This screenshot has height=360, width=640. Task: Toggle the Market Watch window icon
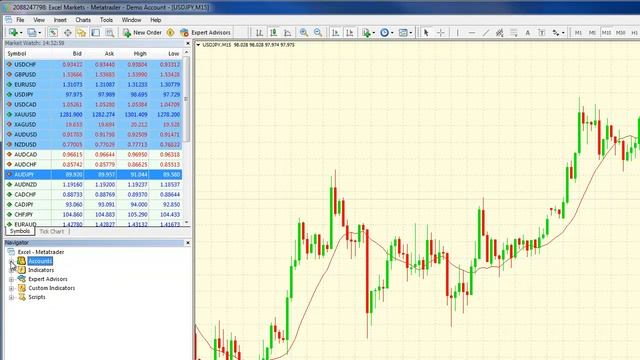[x=53, y=32]
